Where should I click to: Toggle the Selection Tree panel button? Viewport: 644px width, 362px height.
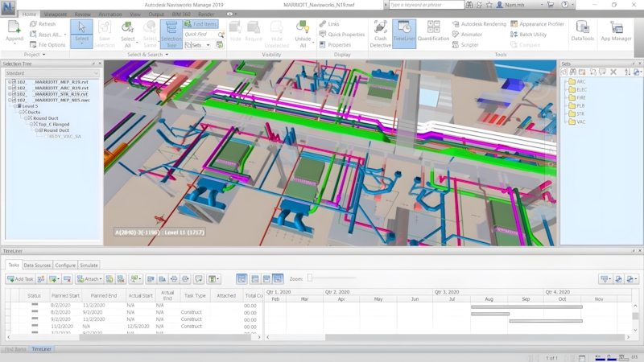[171, 34]
